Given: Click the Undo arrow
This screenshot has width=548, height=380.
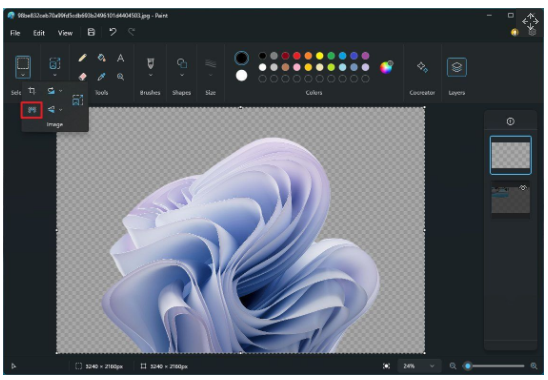Looking at the screenshot, I should pyautogui.click(x=113, y=32).
